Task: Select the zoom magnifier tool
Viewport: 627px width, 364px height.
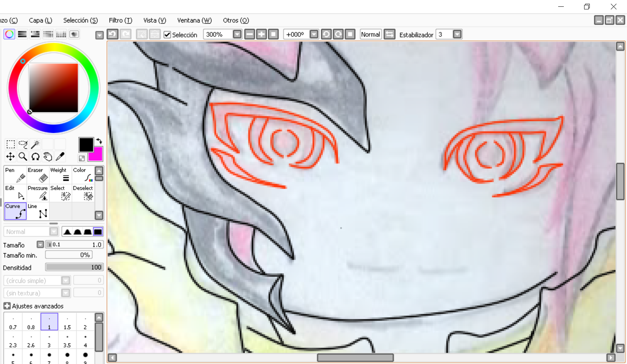Action: pos(23,157)
